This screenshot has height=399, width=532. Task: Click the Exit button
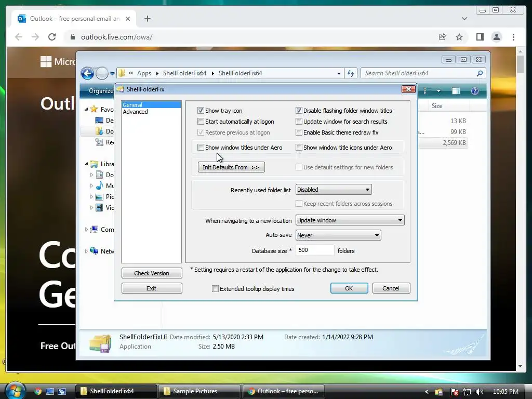tap(152, 288)
